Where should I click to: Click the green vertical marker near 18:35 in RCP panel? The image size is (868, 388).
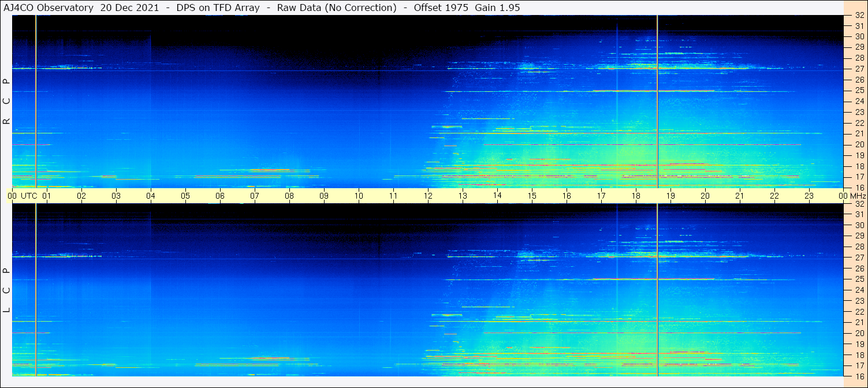657,101
